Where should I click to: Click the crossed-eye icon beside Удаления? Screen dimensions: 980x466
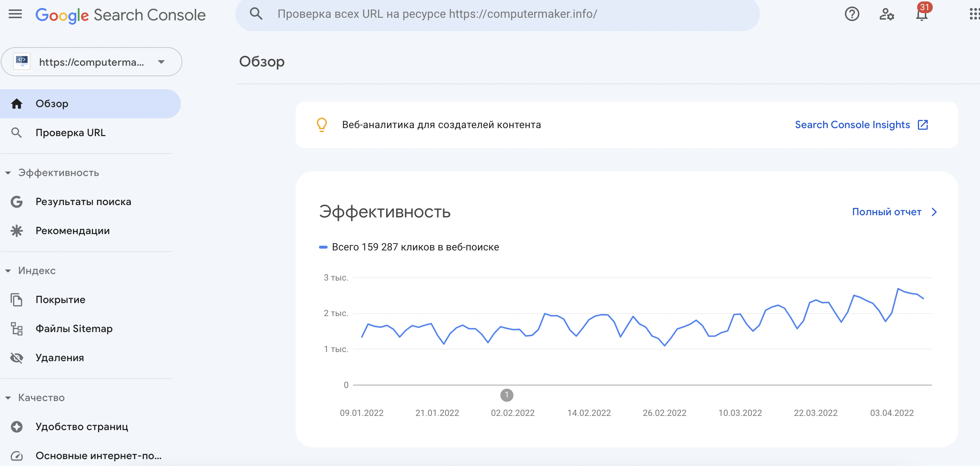click(16, 358)
